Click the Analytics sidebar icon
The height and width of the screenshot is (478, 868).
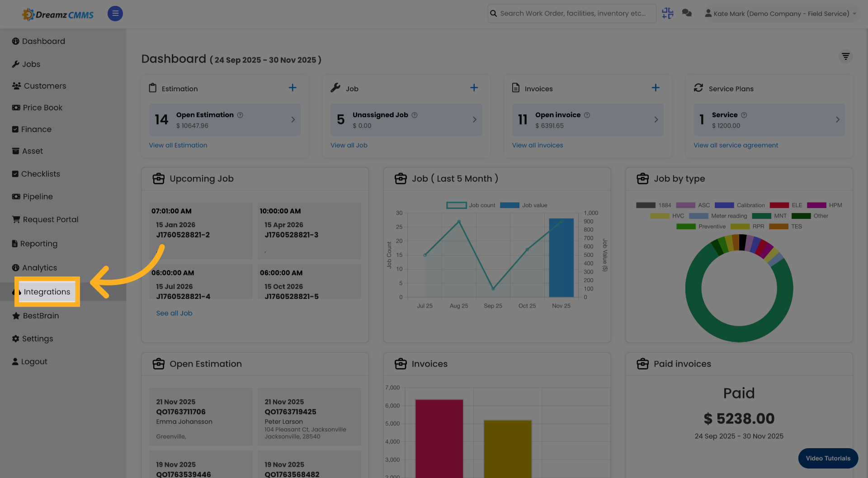(16, 267)
